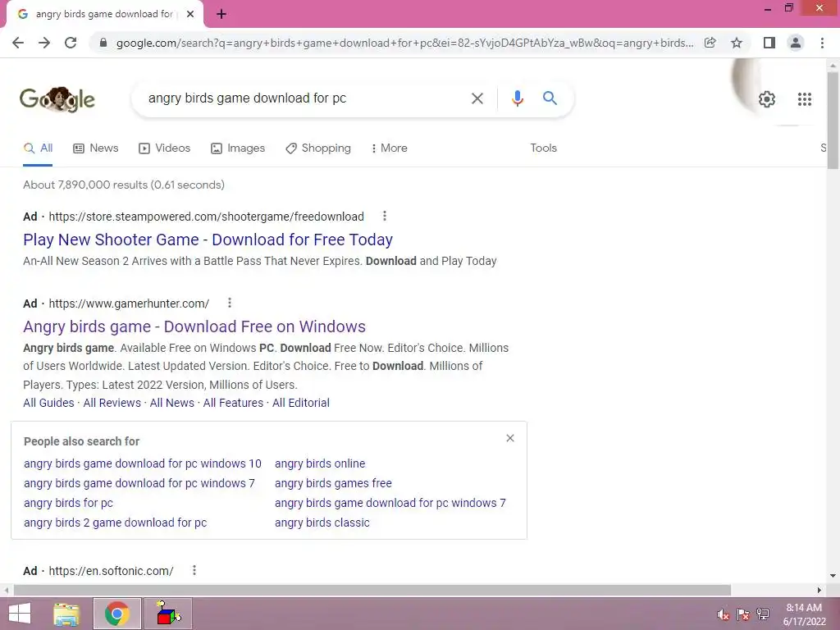Open the share page icon in address bar
This screenshot has width=840, height=630.
click(x=710, y=43)
